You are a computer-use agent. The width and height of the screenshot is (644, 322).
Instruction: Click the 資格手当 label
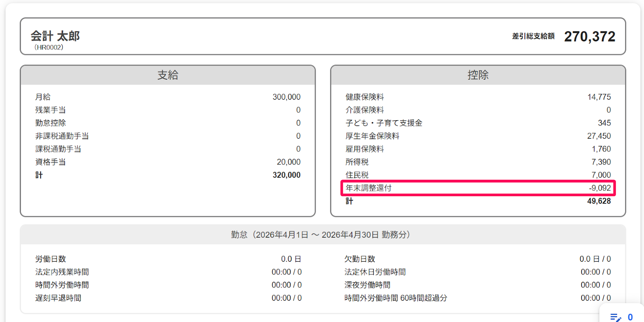pos(51,162)
